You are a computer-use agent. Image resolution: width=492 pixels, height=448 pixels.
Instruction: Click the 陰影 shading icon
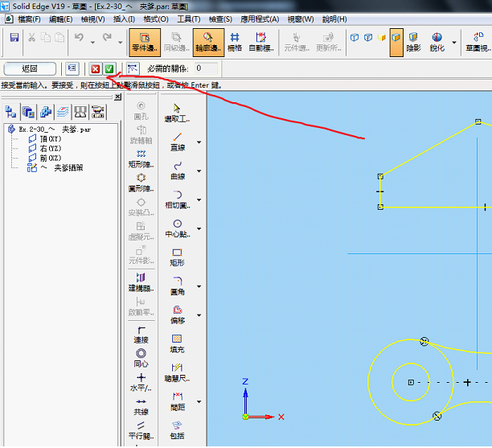pyautogui.click(x=413, y=43)
